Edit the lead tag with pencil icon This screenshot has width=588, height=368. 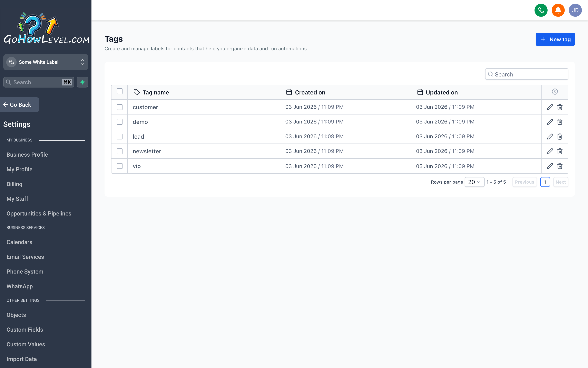[x=550, y=137]
